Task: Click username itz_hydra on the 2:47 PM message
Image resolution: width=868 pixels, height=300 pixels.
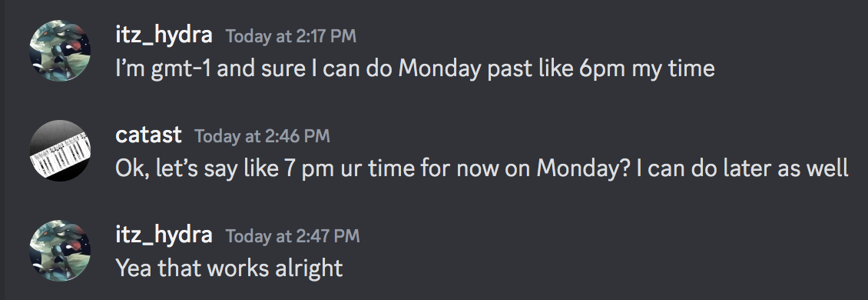Action: click(164, 235)
